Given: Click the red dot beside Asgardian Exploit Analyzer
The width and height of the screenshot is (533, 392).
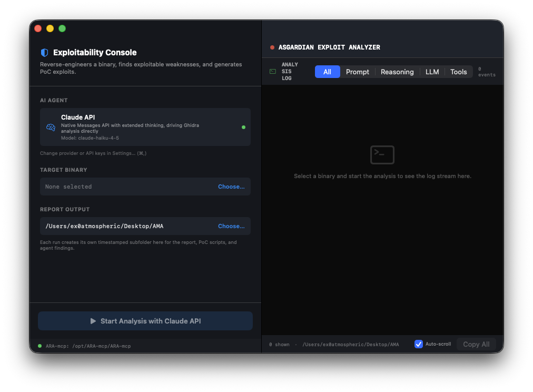Looking at the screenshot, I should pyautogui.click(x=272, y=47).
